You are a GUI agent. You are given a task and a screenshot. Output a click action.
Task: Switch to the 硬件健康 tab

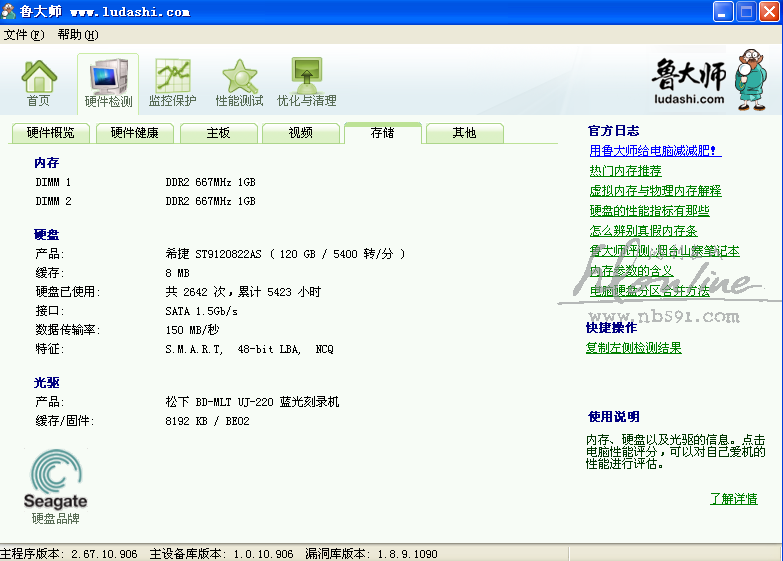pos(134,133)
